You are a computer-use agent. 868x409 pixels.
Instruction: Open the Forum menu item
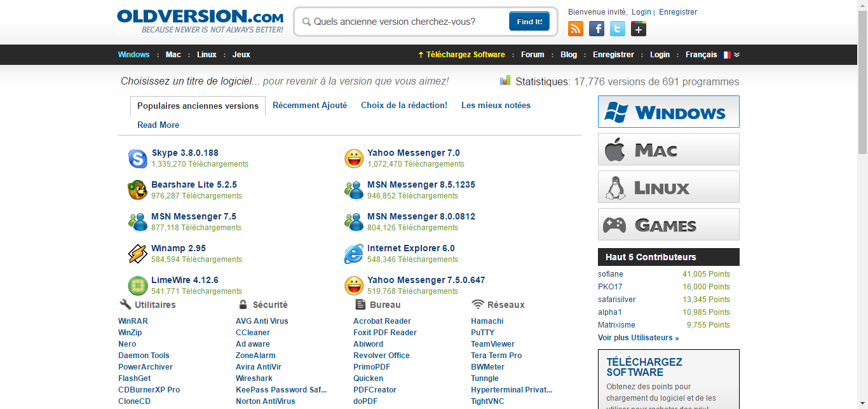tap(532, 55)
